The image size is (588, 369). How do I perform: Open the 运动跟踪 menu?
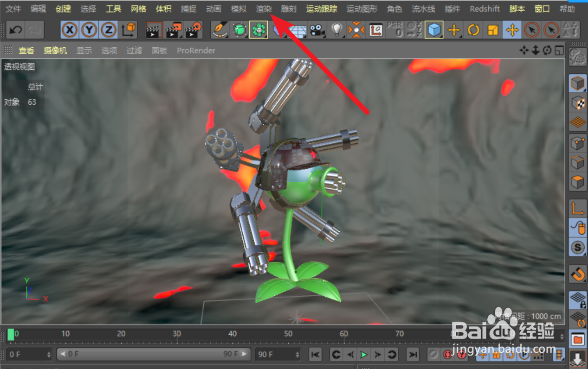click(322, 9)
